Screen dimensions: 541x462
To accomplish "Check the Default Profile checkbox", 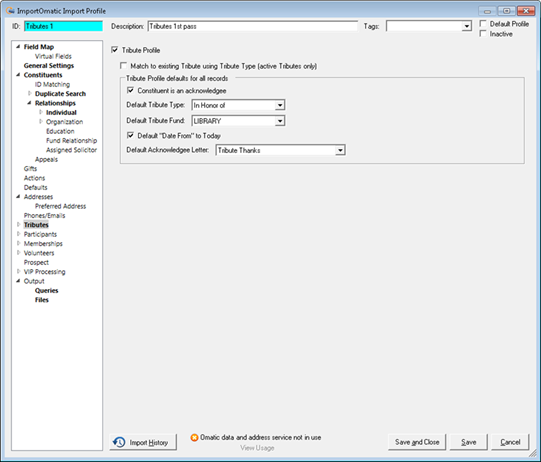I will (x=483, y=23).
